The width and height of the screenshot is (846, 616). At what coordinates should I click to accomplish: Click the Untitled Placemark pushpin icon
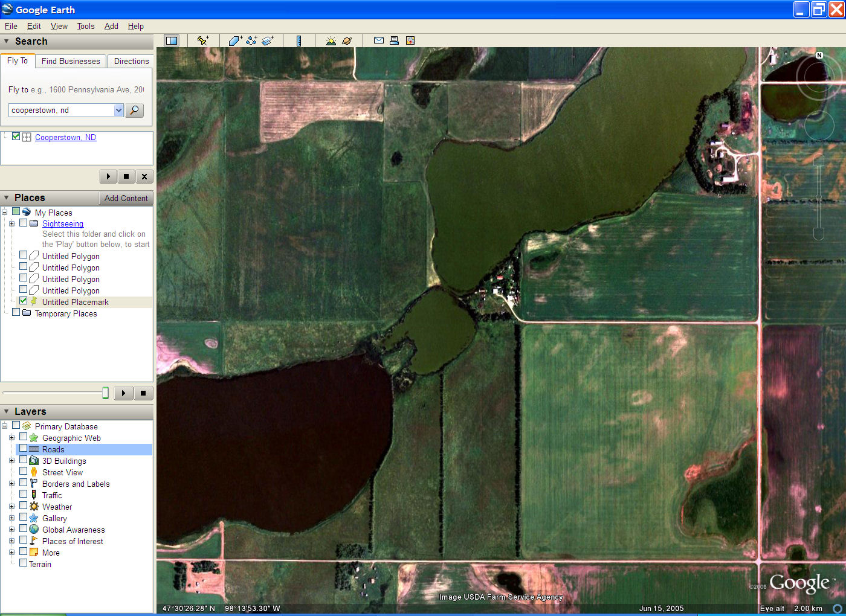[34, 301]
